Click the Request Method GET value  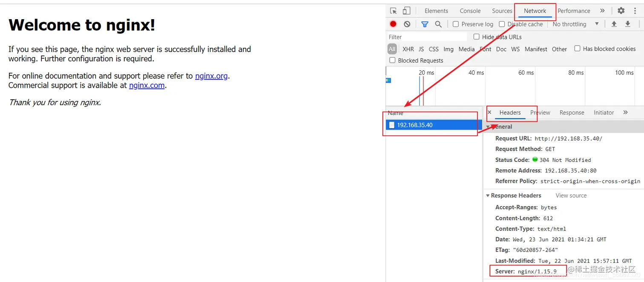tap(550, 149)
